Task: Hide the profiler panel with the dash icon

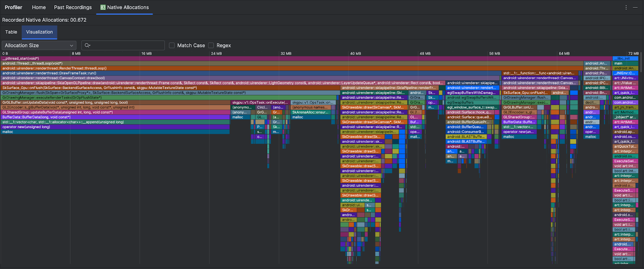Action: 636,7
